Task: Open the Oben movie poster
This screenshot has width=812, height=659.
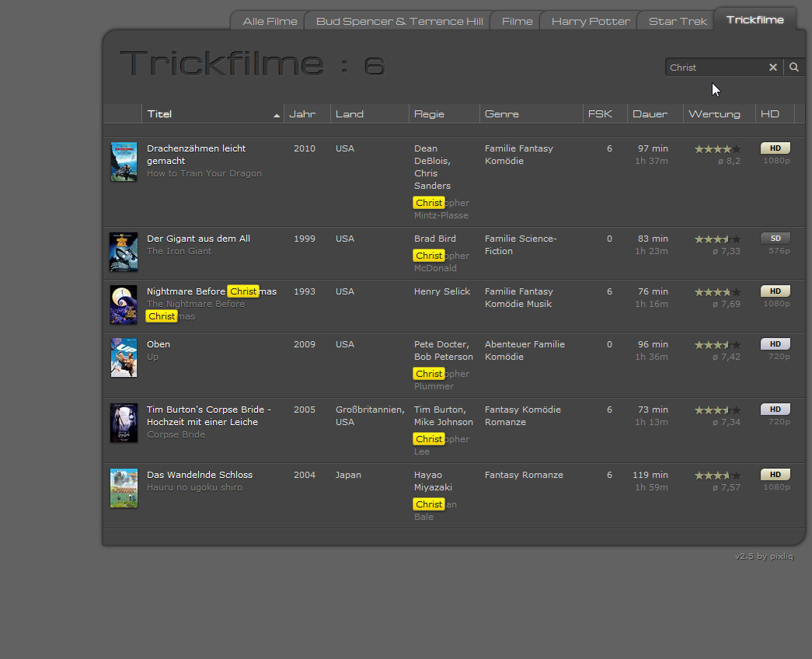Action: pos(124,357)
